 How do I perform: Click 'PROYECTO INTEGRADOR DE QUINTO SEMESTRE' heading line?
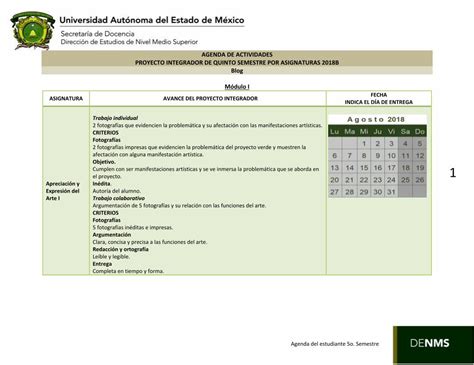click(237, 62)
